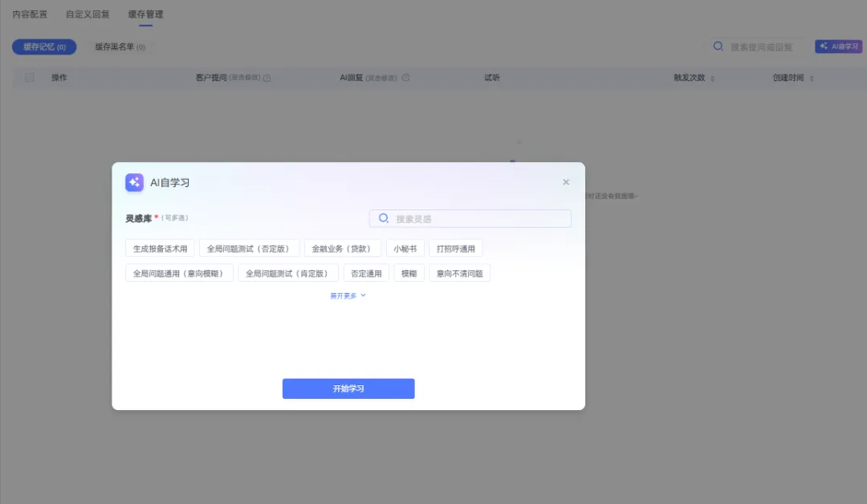The image size is (867, 504).
Task: Click the magnifier icon in the top search box
Action: click(x=718, y=47)
